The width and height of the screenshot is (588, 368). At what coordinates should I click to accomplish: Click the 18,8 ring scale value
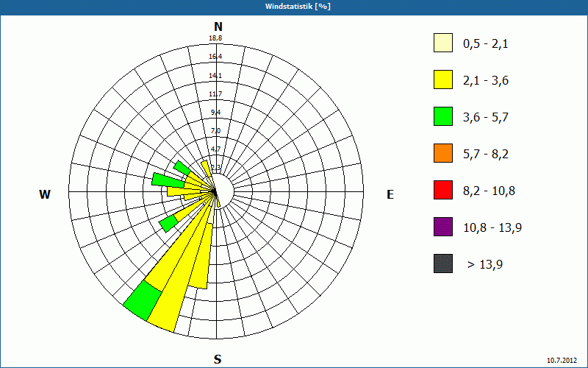(215, 38)
